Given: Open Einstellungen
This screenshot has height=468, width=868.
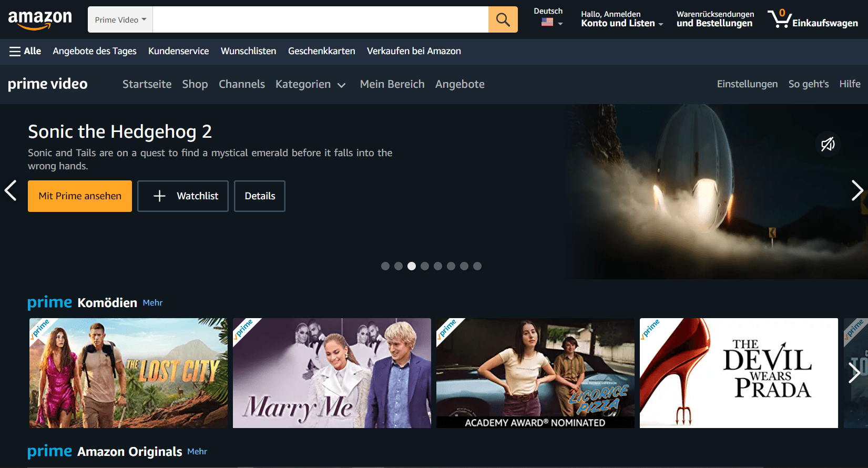Looking at the screenshot, I should click(x=747, y=84).
